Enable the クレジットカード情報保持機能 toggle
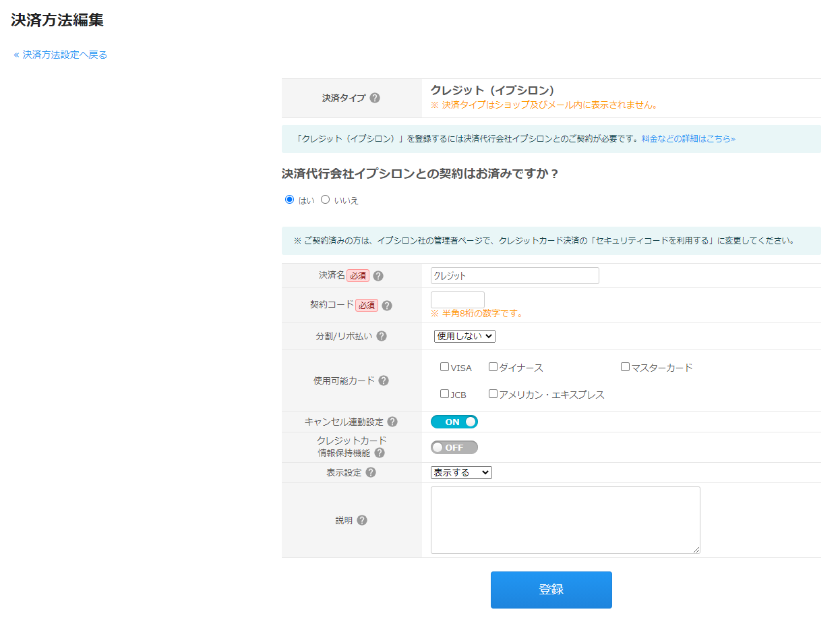Viewport: 840px width, 618px height. pos(454,447)
